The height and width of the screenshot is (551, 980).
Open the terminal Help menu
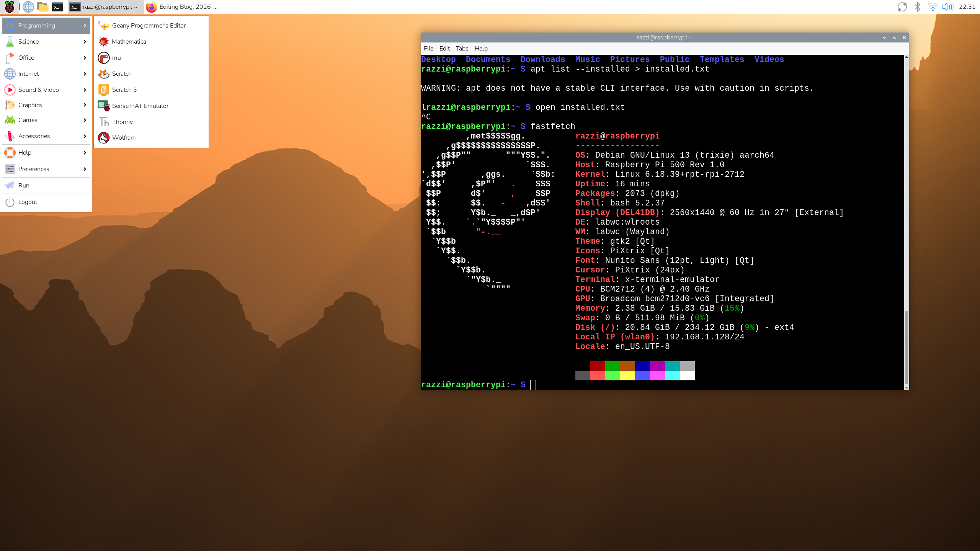(x=481, y=49)
